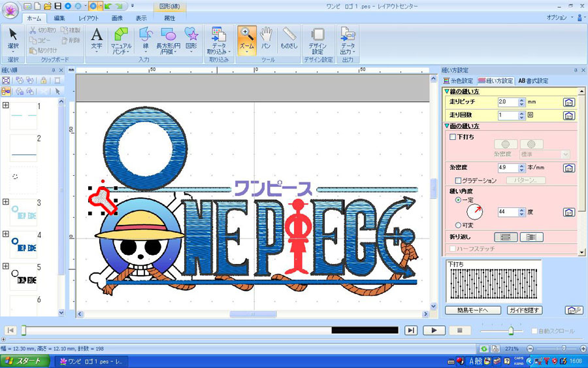This screenshot has width=588, height=368.
Task: Check the グラデーション option
Action: click(457, 180)
